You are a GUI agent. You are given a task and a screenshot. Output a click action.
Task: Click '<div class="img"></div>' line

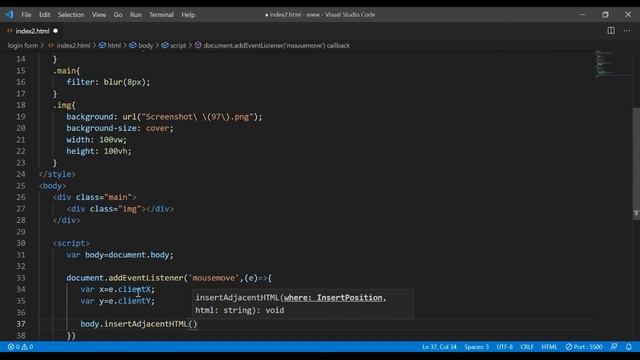pyautogui.click(x=120, y=209)
